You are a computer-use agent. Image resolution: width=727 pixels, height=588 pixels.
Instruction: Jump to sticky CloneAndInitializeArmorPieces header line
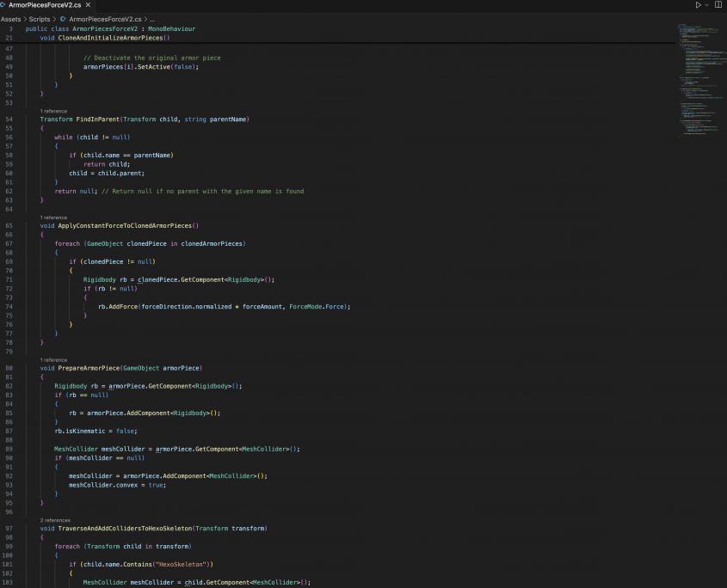[113, 38]
